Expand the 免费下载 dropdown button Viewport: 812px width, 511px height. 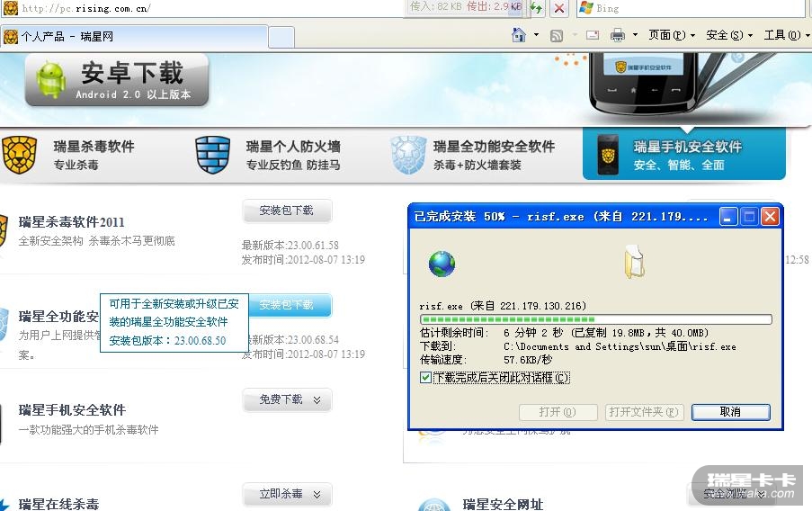(x=287, y=399)
